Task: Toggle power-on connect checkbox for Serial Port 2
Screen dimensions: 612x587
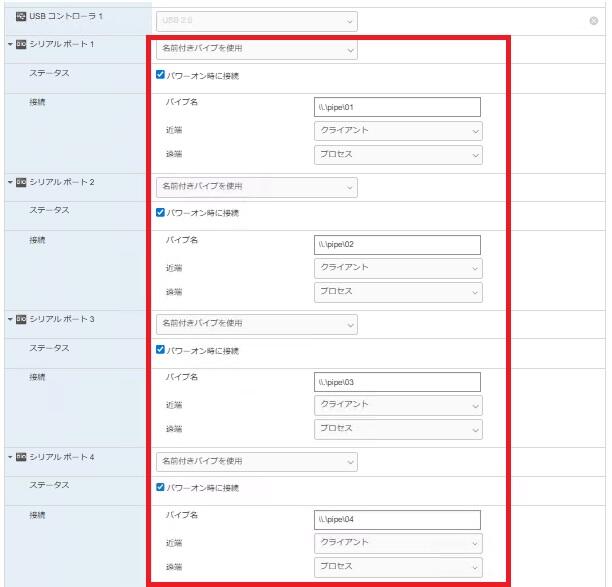Action: click(161, 212)
